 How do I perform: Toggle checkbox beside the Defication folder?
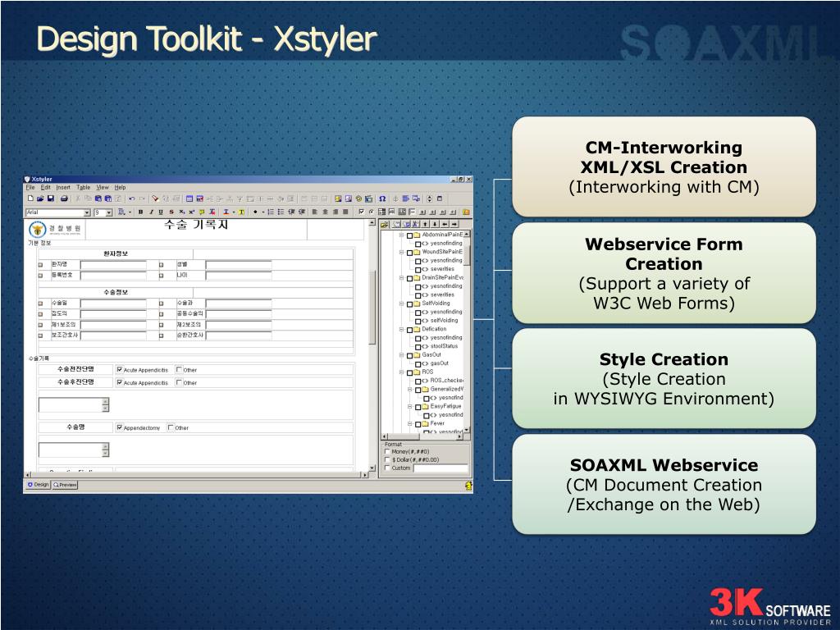click(410, 330)
